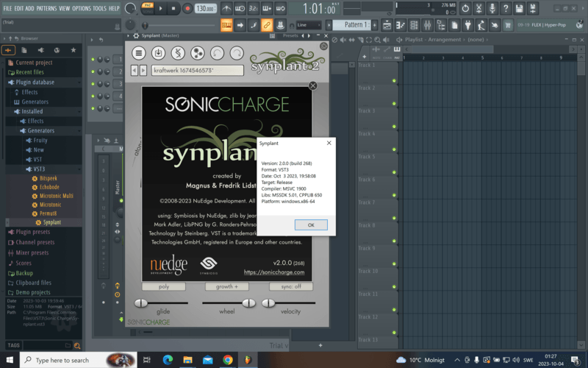Image resolution: width=588 pixels, height=368 pixels.
Task: Toggle the metronome icon
Action: (x=226, y=8)
